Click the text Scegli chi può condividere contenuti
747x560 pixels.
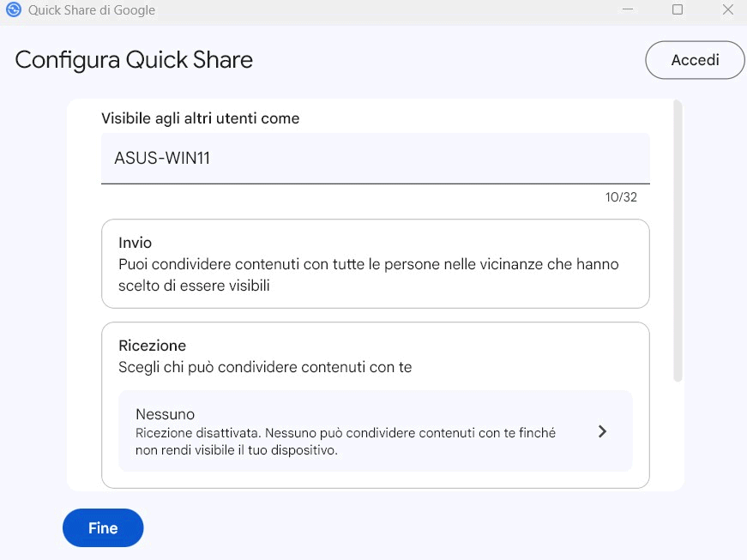point(265,367)
